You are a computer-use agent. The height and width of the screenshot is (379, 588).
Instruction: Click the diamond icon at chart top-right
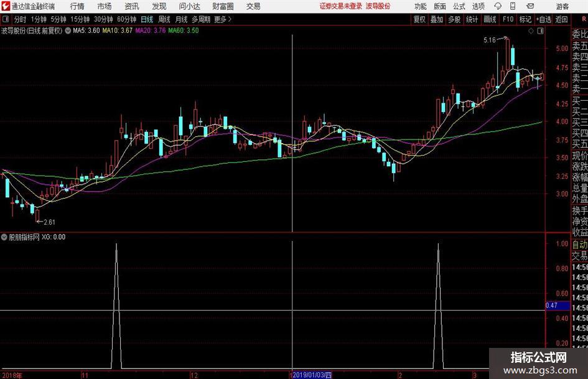pos(531,31)
